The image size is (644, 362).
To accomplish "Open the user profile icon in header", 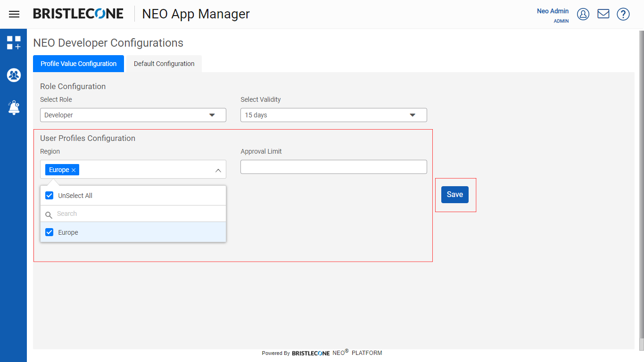I will [x=583, y=14].
